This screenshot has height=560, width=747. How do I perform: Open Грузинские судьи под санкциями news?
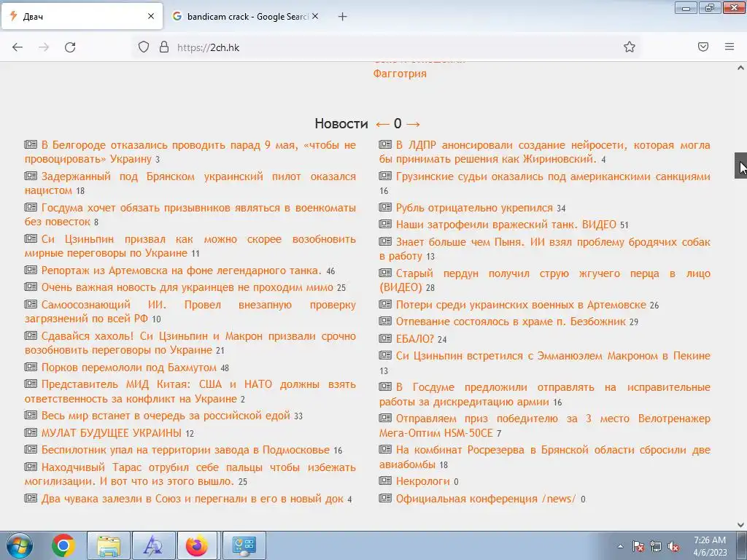553,176
